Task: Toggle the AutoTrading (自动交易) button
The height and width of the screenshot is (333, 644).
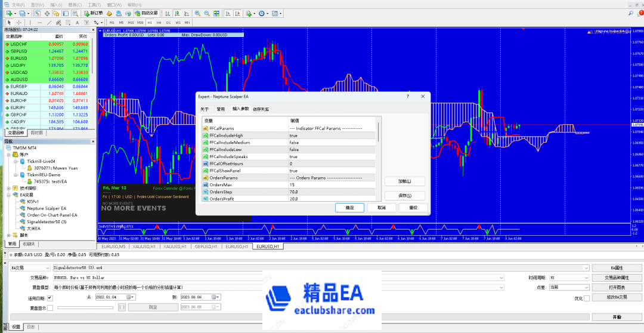Action: (147, 13)
